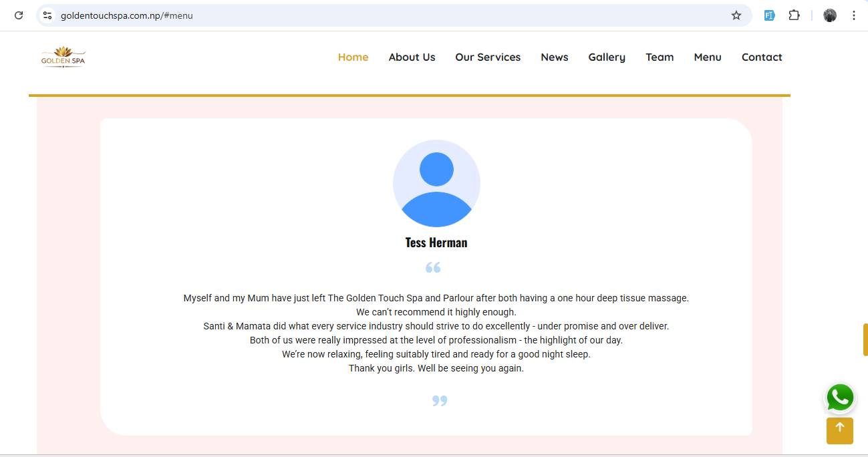Jump to the Menu section link
Viewport: 868px width, 457px height.
(x=707, y=57)
